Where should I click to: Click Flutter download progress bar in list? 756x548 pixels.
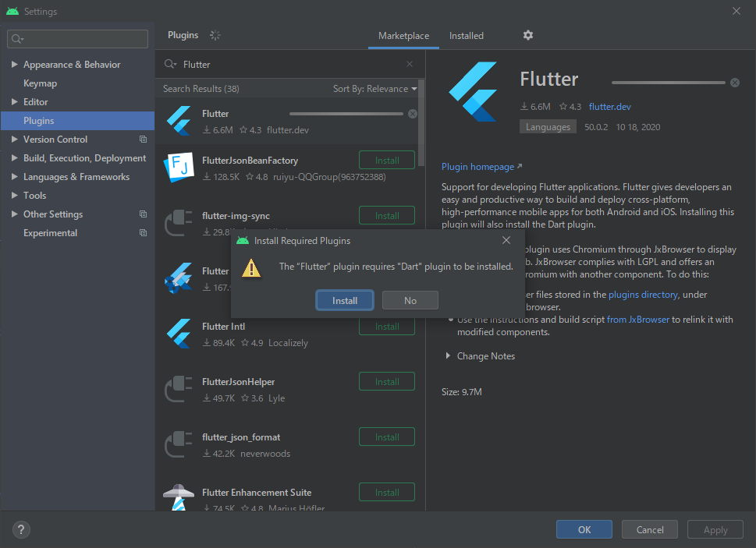click(346, 114)
